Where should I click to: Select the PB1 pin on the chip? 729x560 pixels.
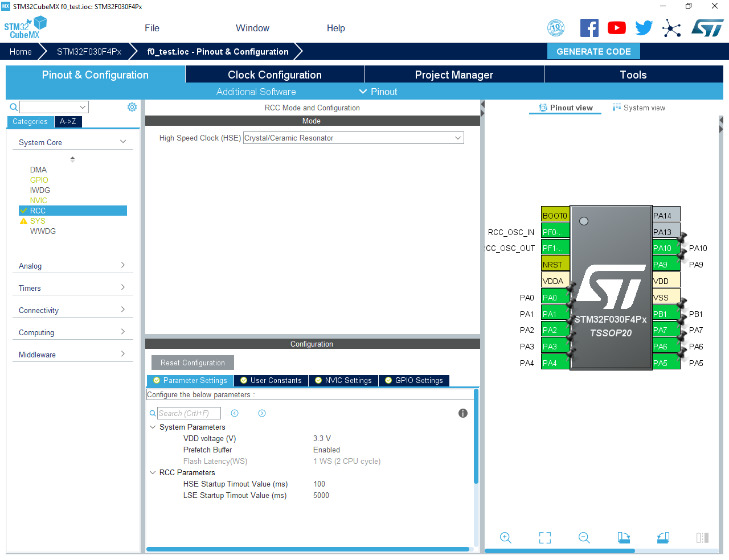click(666, 314)
